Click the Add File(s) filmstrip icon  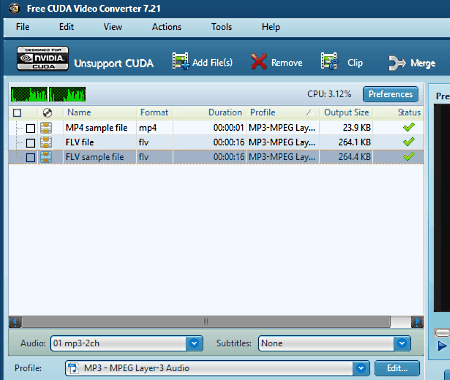[x=180, y=61]
